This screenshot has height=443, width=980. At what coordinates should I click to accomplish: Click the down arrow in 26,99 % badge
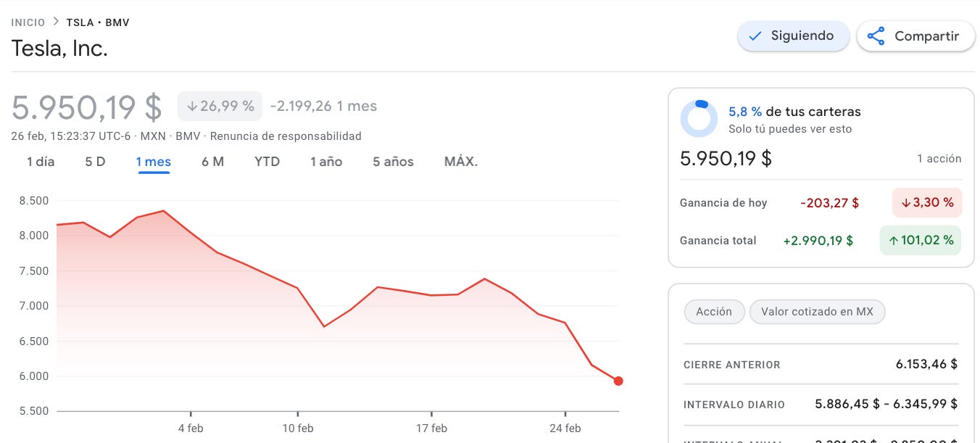pyautogui.click(x=192, y=106)
